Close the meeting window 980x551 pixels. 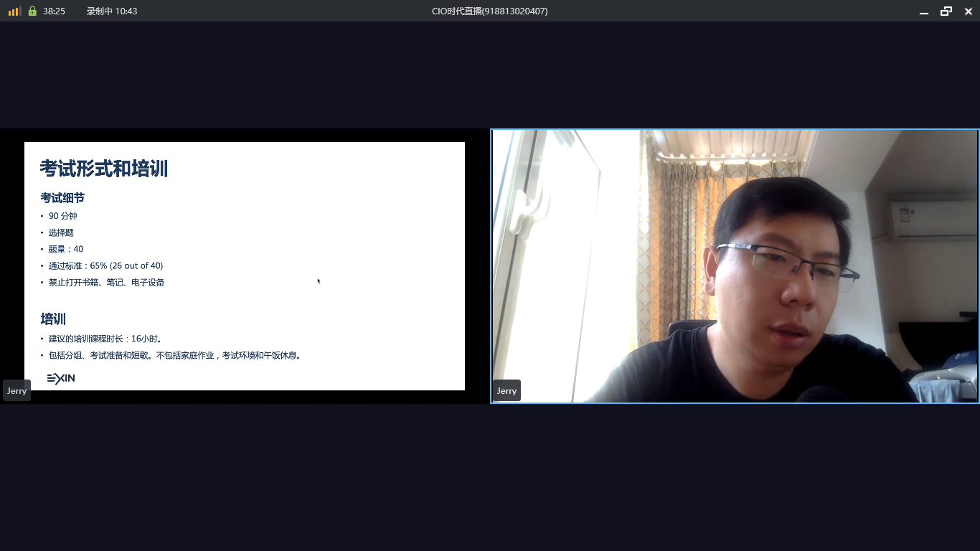(x=968, y=11)
